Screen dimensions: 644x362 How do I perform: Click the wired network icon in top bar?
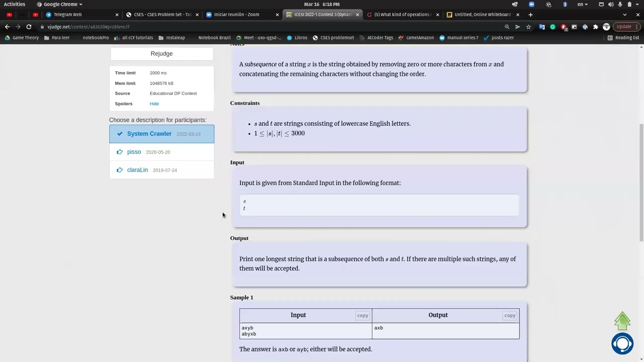point(601,4)
